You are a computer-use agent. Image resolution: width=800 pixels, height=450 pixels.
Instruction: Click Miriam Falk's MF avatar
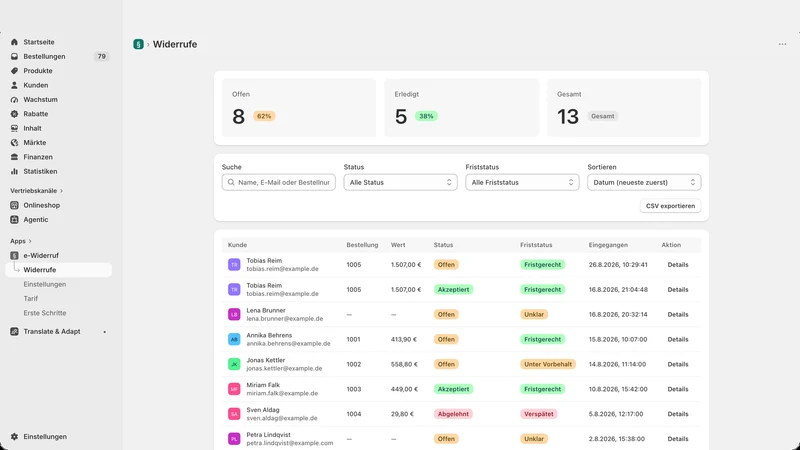click(x=234, y=389)
